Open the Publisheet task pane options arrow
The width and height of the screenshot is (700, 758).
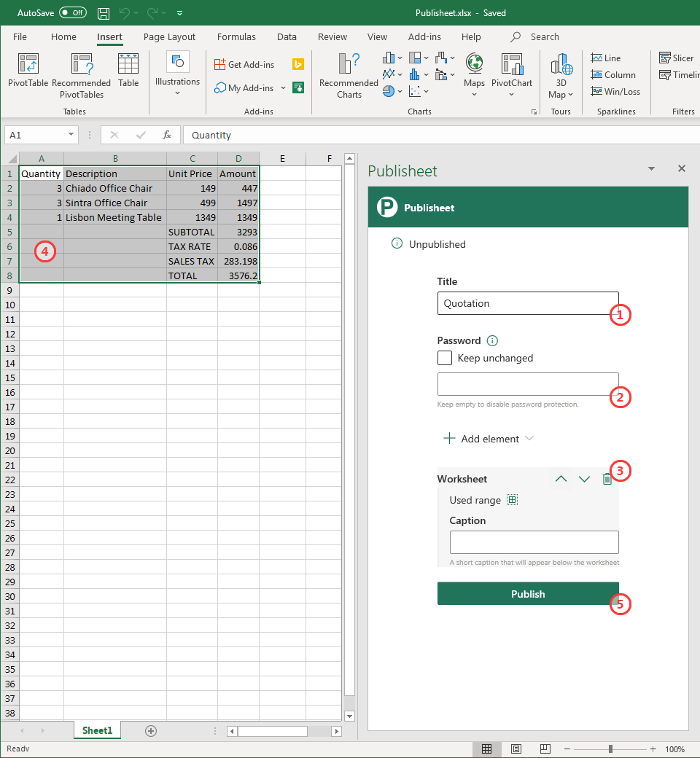click(x=652, y=168)
